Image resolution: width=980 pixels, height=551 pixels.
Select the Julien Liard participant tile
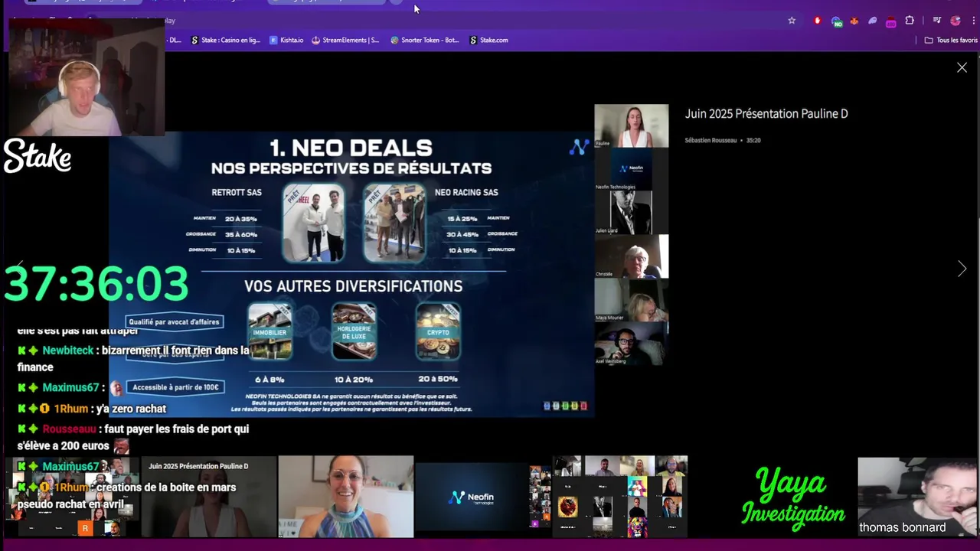(x=632, y=212)
